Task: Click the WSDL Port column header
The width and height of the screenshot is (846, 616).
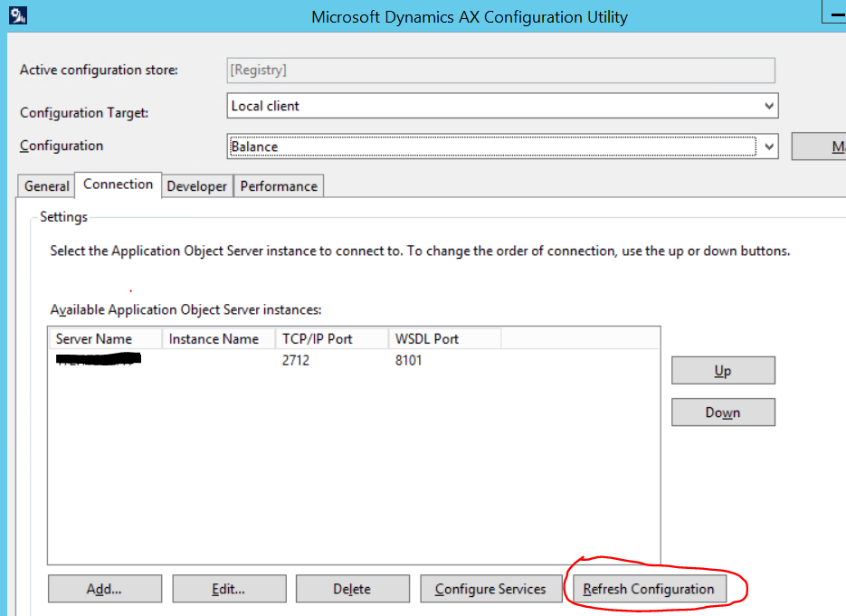Action: coord(445,338)
